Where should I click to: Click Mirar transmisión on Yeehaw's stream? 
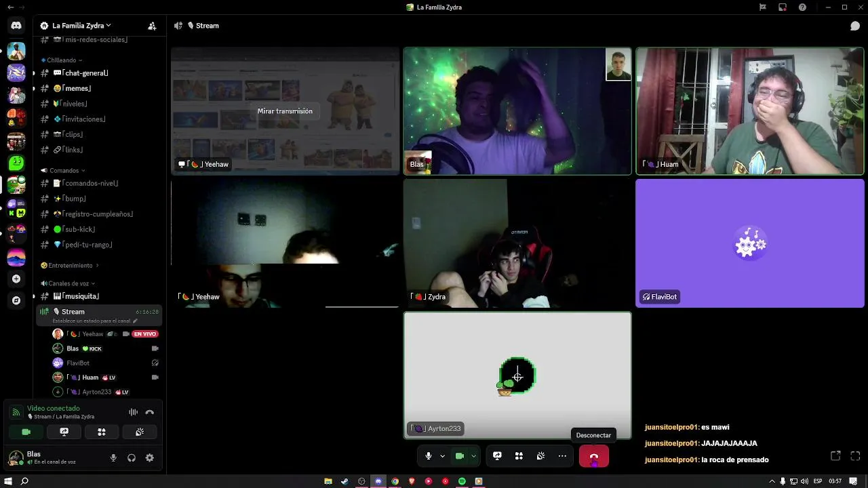point(285,111)
